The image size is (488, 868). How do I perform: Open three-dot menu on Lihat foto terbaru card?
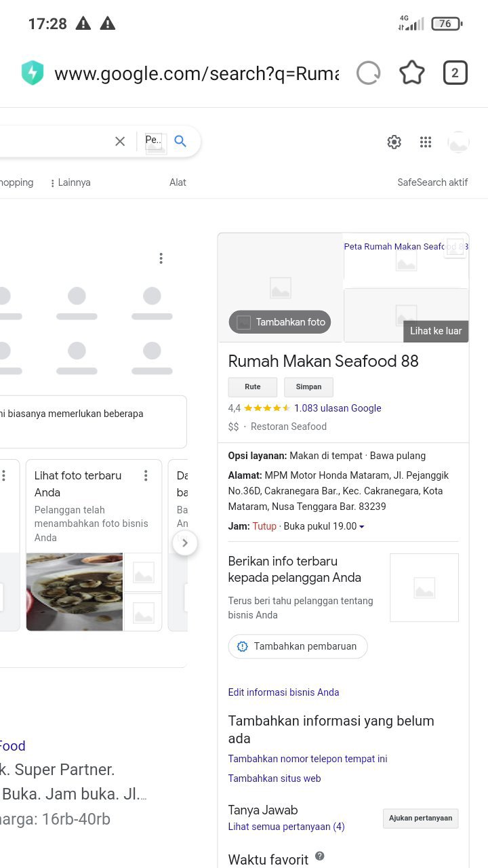tap(145, 476)
